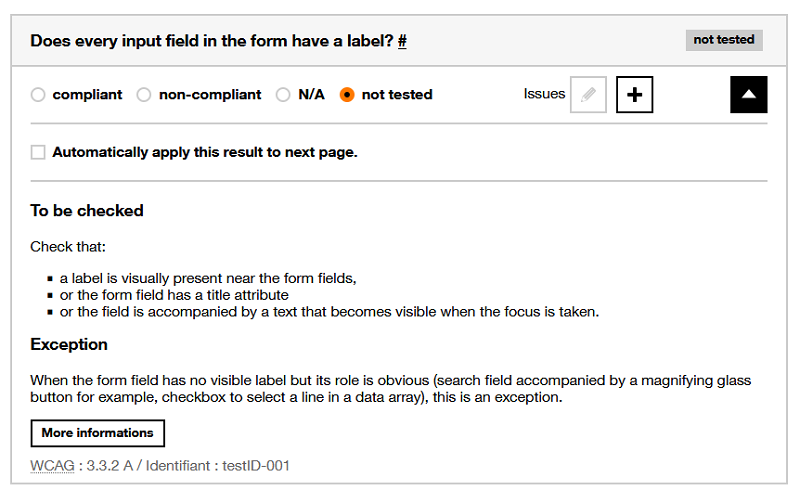Add a new issue with plus icon
The image size is (800, 490).
(x=635, y=95)
